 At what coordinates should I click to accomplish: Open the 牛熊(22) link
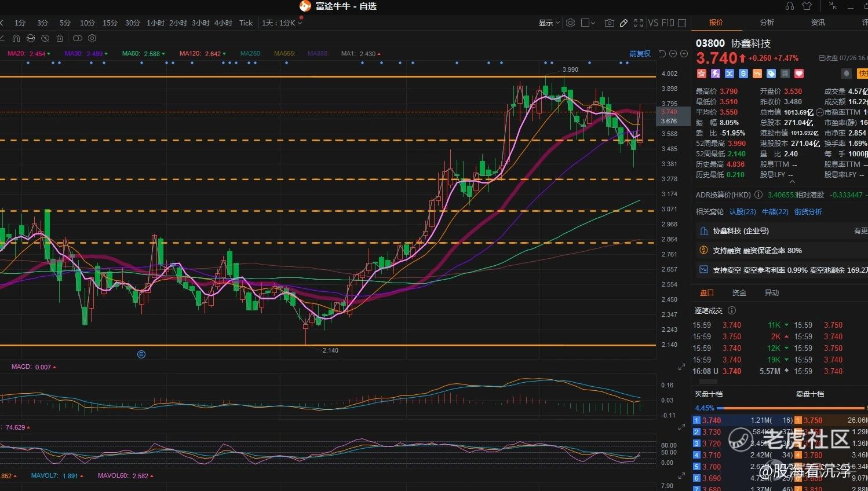pos(775,212)
